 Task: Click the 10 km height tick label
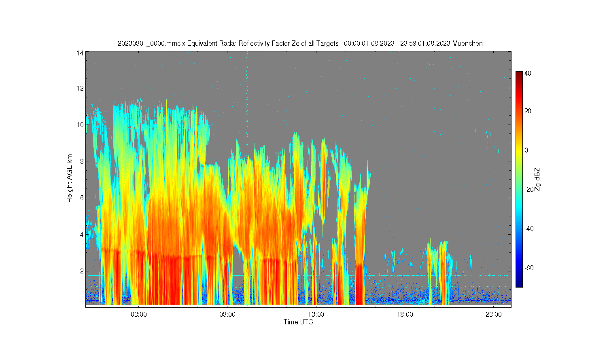tap(80, 125)
